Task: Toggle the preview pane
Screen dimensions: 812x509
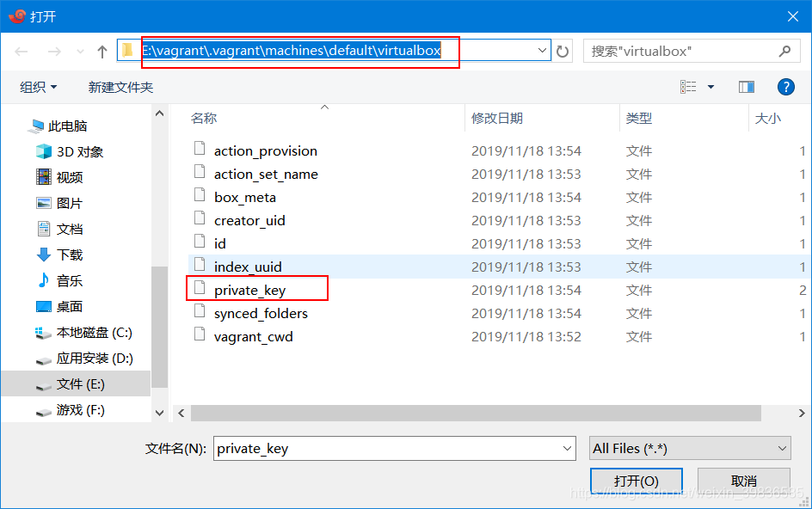Action: (x=747, y=87)
